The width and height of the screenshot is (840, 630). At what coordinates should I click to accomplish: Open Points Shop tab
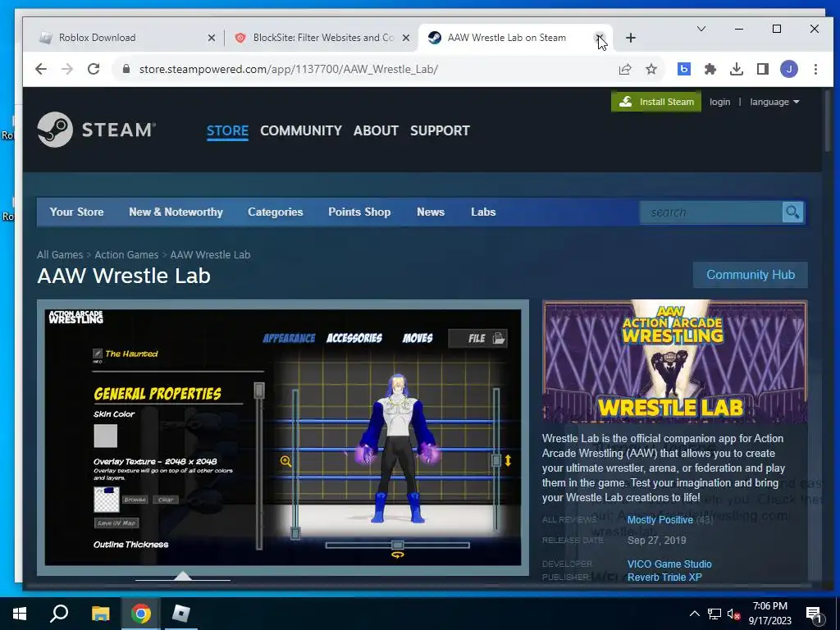click(359, 212)
